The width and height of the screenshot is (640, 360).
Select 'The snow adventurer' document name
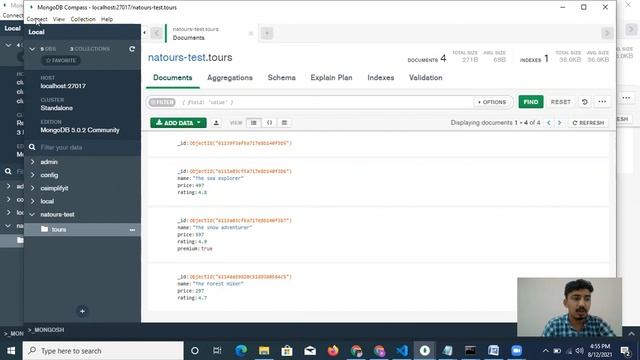tap(222, 227)
